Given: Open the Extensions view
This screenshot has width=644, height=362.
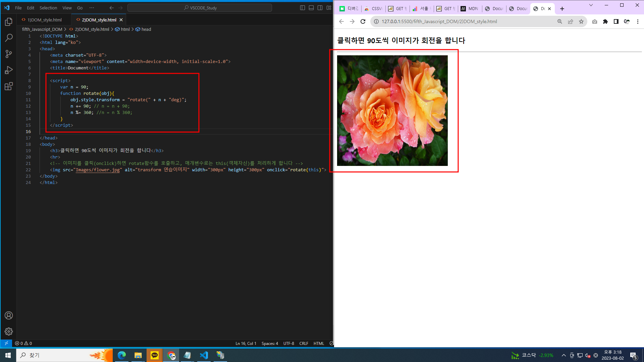Looking at the screenshot, I should pos(9,86).
